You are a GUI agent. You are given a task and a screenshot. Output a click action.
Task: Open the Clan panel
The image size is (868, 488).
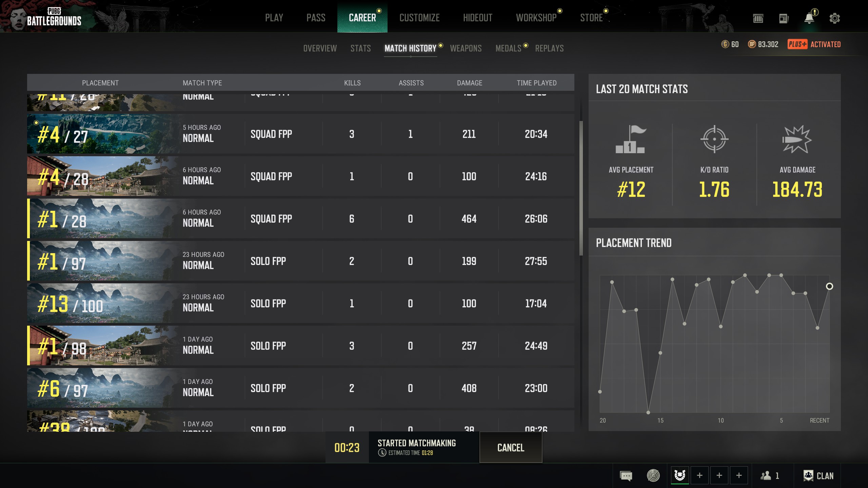click(x=818, y=476)
